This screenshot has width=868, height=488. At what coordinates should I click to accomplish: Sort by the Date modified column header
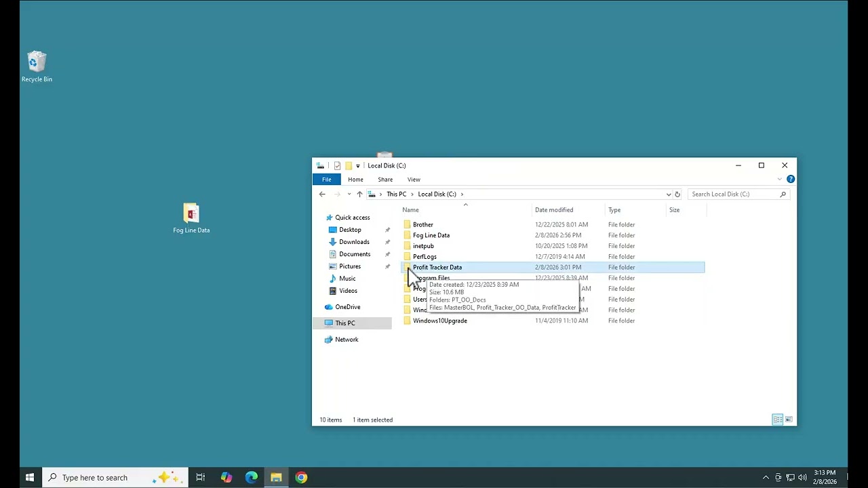(570, 210)
